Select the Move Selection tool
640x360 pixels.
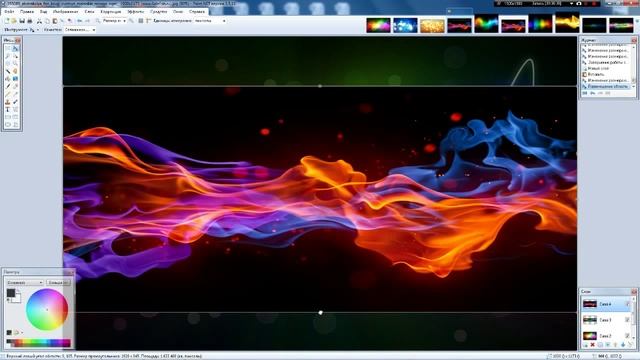click(15, 56)
